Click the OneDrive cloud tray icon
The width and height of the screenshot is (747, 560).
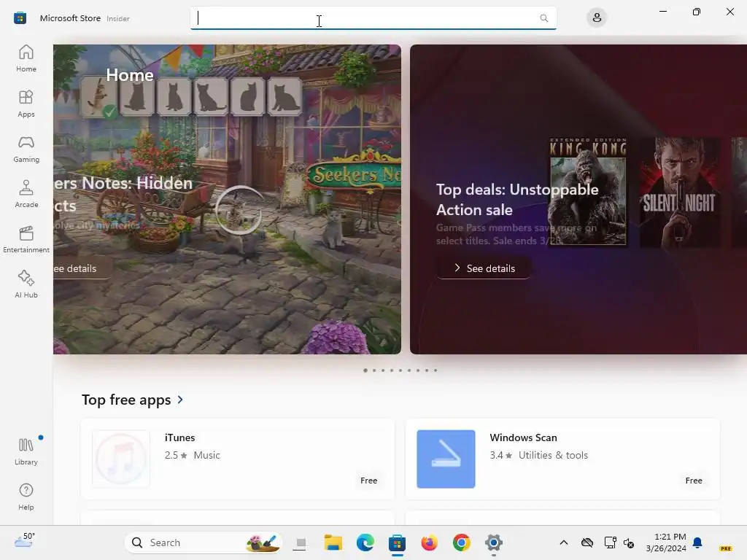[x=587, y=542]
